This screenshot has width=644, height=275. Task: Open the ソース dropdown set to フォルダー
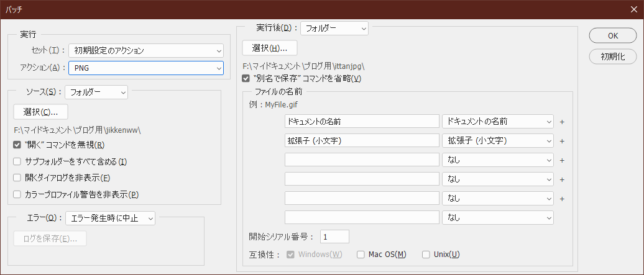[x=96, y=92]
